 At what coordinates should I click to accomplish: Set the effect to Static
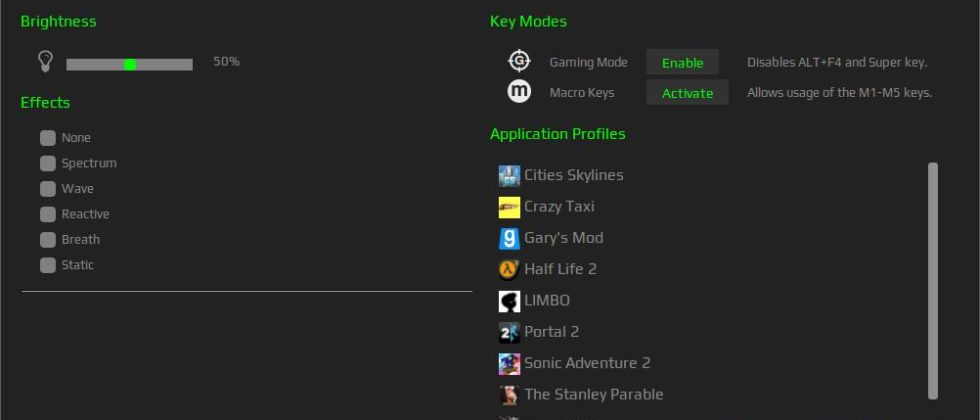point(48,265)
